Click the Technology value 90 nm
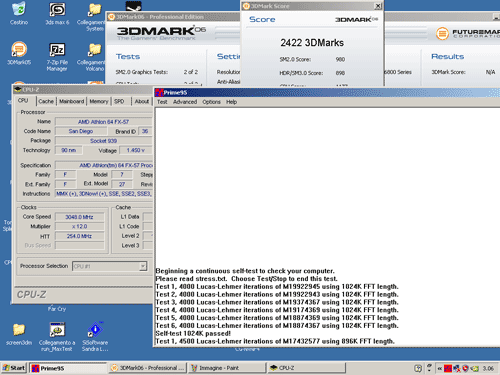Viewport: 500px width, 375px height. 69,150
